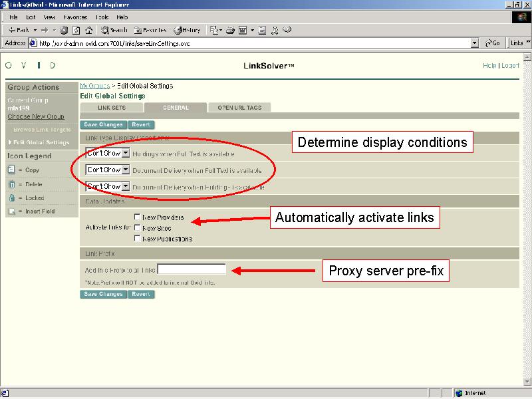Reload the page with the Refresh icon
The height and width of the screenshot is (399, 532).
[x=76, y=30]
